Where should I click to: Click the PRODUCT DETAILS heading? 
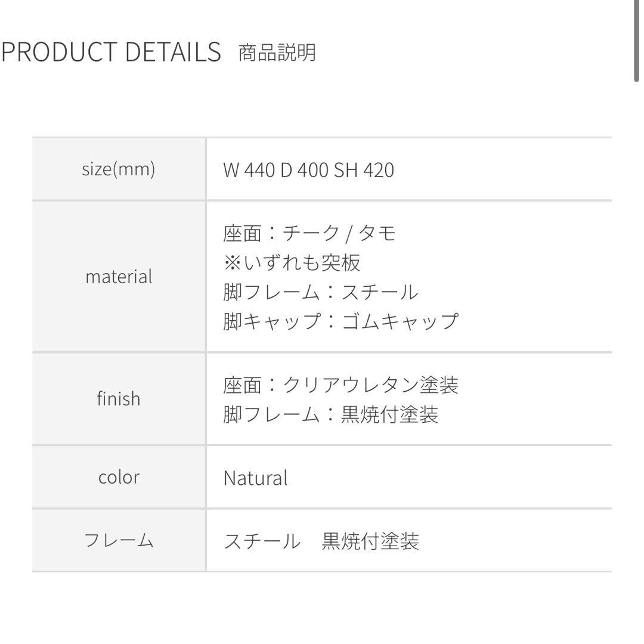point(111,52)
